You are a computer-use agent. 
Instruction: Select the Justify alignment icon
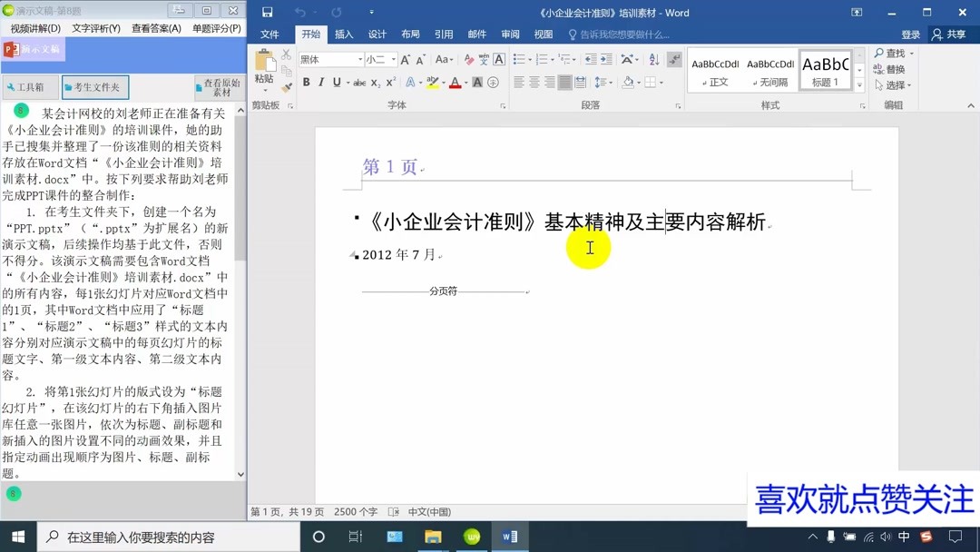(564, 83)
